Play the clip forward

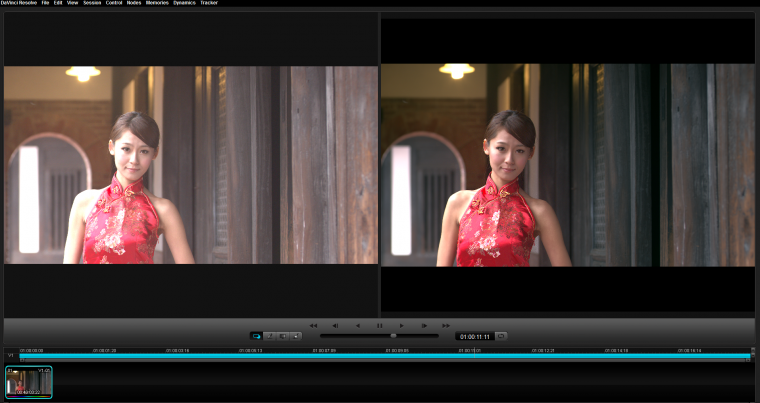coord(401,325)
